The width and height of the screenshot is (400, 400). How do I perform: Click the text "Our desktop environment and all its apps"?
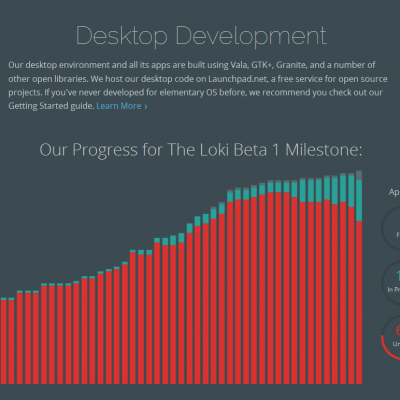click(x=90, y=65)
